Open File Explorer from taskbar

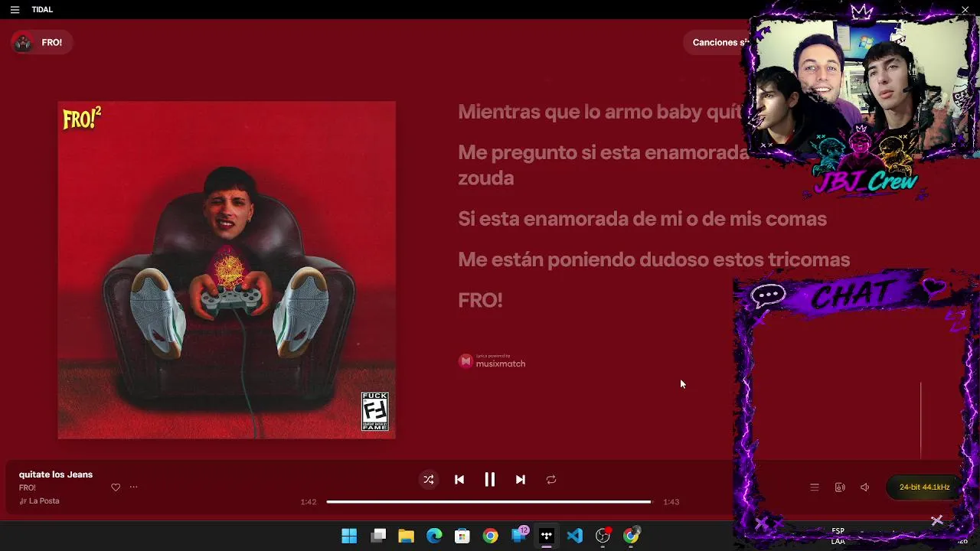tap(406, 536)
